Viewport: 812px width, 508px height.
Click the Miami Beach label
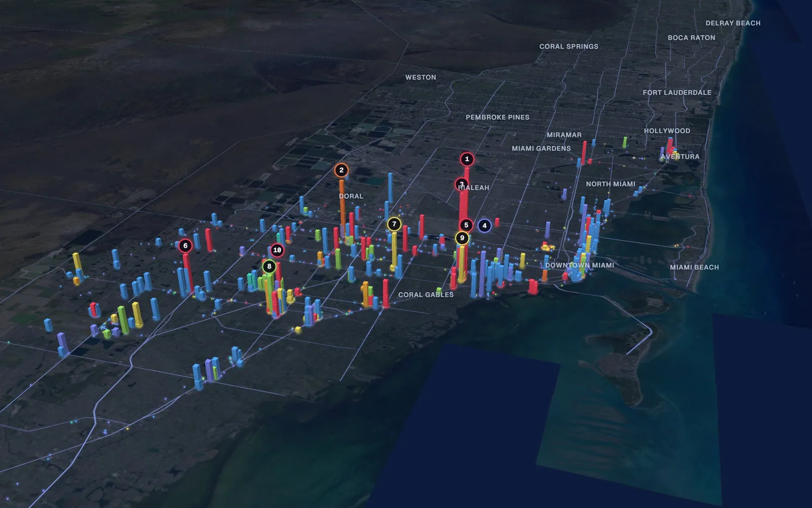point(694,267)
